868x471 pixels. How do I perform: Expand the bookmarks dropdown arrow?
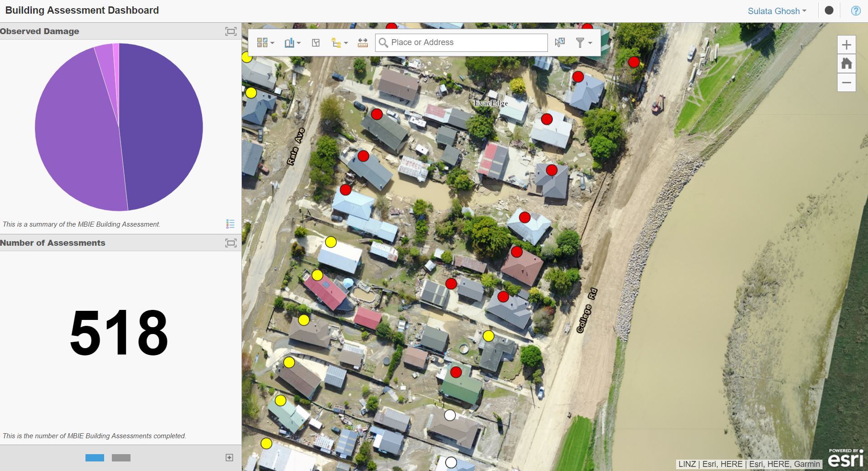point(299,43)
